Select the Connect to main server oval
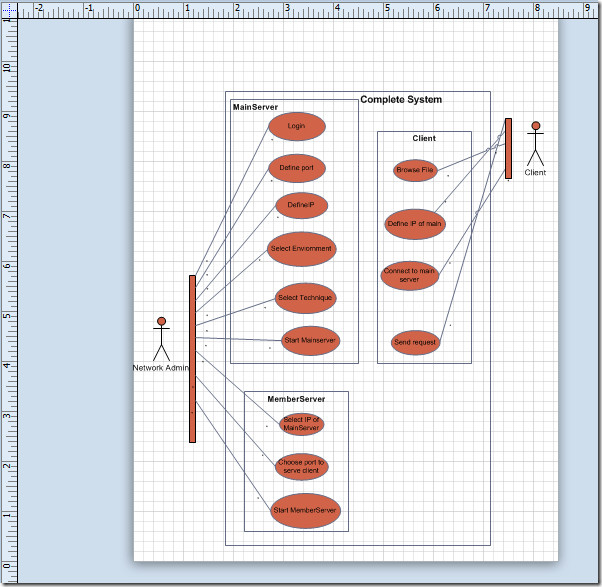The height and width of the screenshot is (587, 602). point(410,274)
